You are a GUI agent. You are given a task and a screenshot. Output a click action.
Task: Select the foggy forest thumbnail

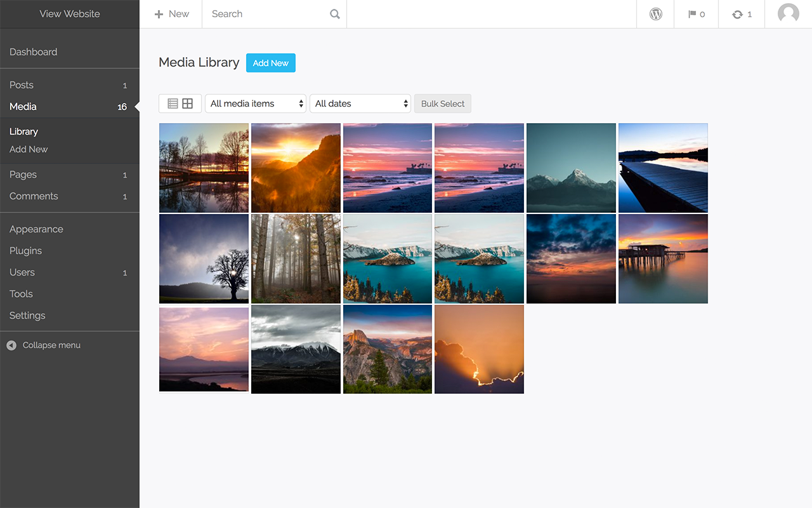point(296,258)
